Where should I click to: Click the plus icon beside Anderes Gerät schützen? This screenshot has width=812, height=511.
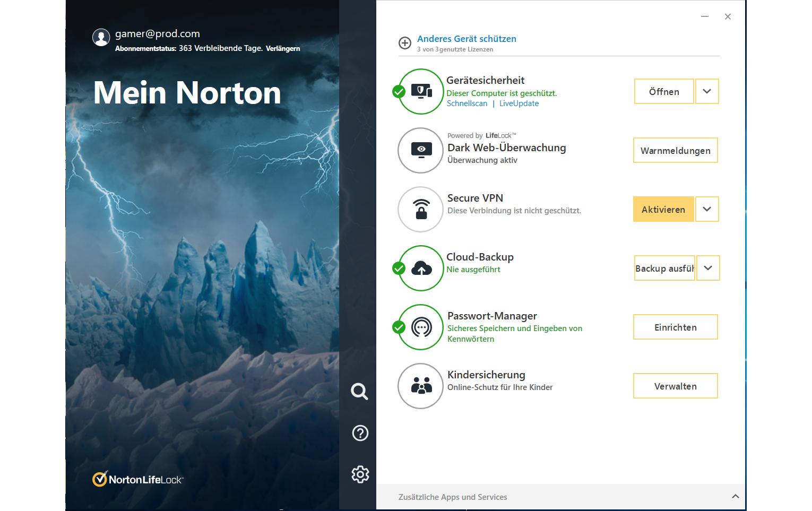(x=405, y=42)
